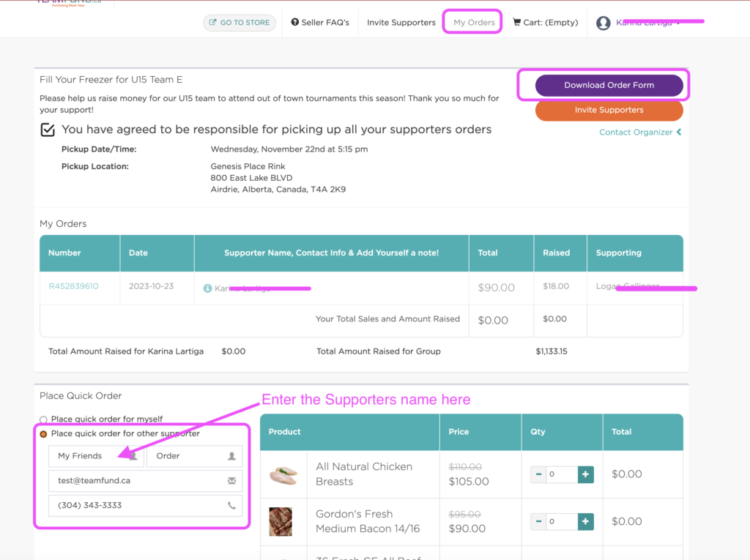Click plus button for All Natural Chicken Breasts
Viewport: 750px width, 560px height.
coord(585,474)
